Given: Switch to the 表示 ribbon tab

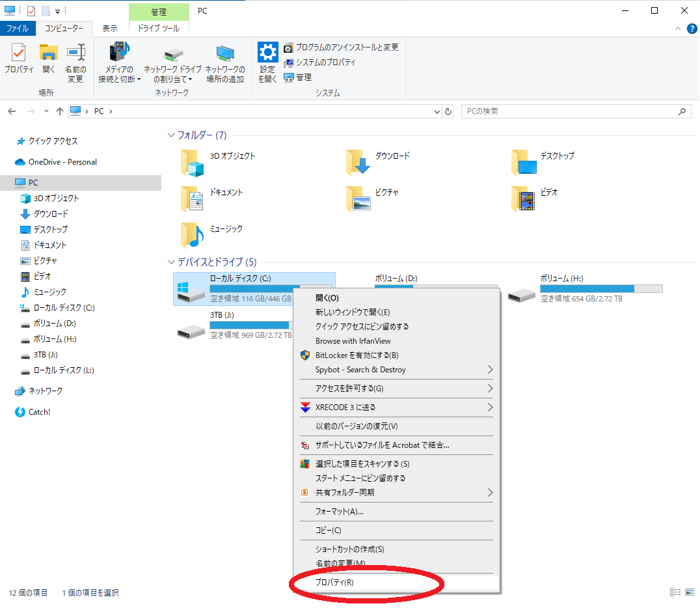Looking at the screenshot, I should point(110,29).
